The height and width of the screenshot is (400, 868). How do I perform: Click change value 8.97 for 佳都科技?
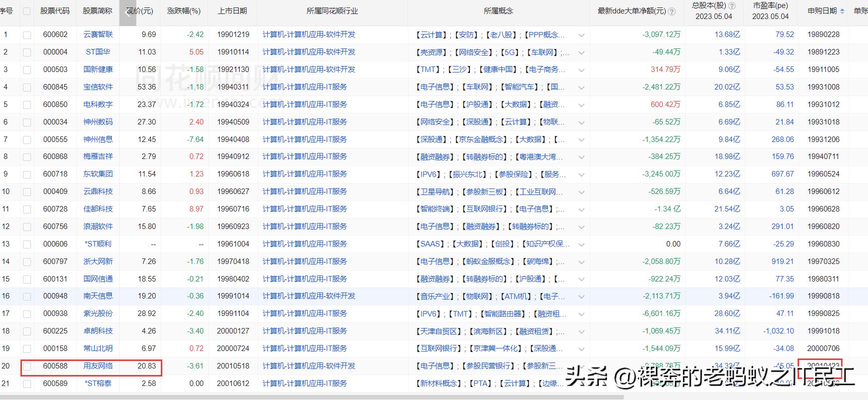coord(196,209)
